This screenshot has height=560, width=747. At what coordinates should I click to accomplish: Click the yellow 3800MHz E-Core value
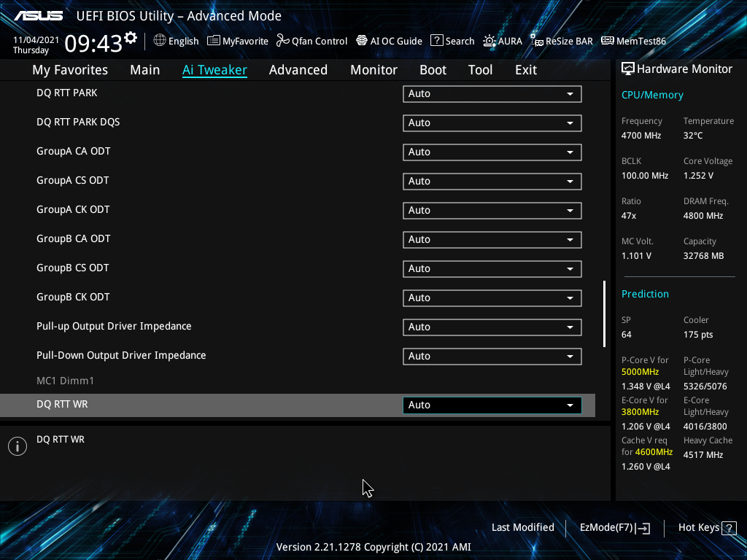(x=640, y=412)
